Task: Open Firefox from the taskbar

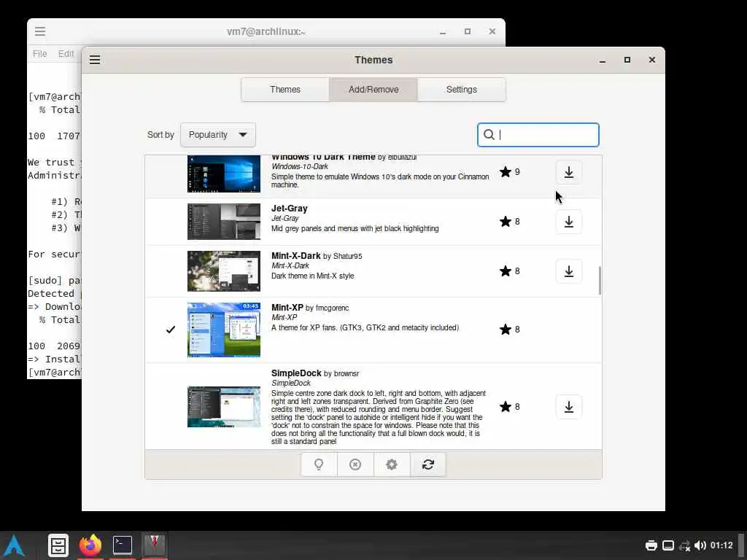Action: [90, 545]
